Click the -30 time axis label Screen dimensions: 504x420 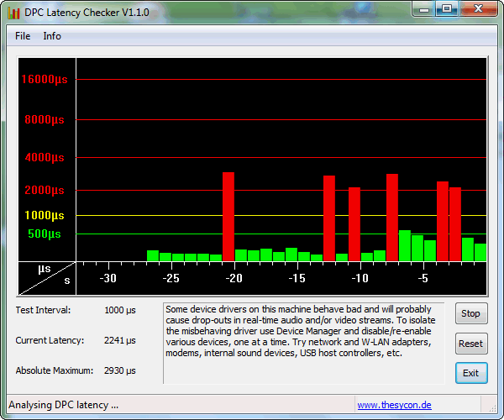coord(108,278)
